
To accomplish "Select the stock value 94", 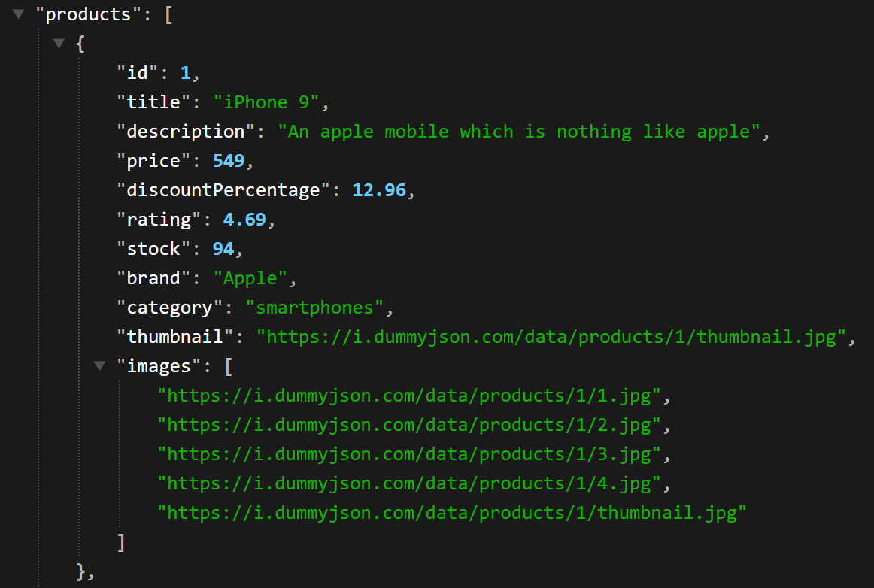I will (223, 249).
